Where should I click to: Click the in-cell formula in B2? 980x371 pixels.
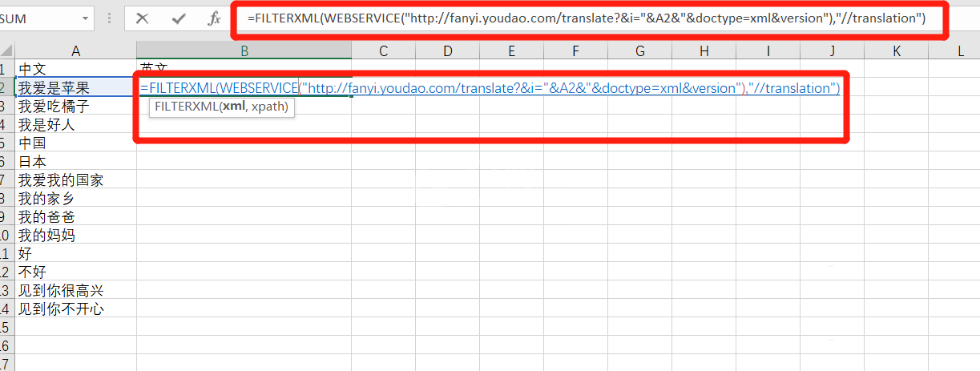[490, 88]
